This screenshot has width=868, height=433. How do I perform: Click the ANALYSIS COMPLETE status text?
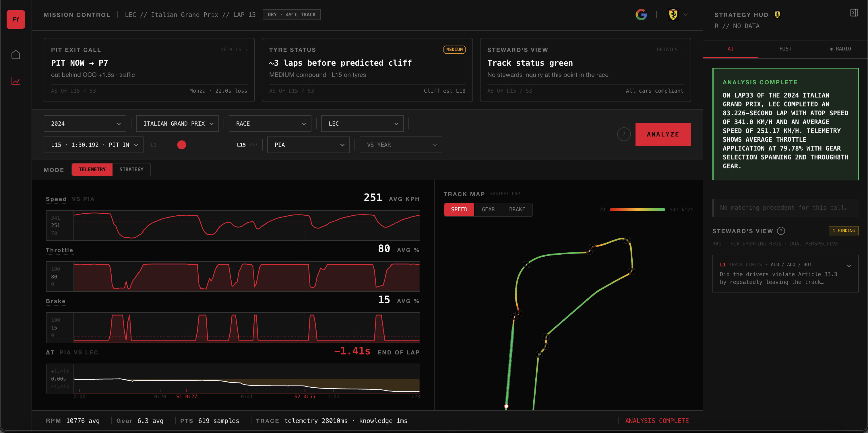pos(657,421)
